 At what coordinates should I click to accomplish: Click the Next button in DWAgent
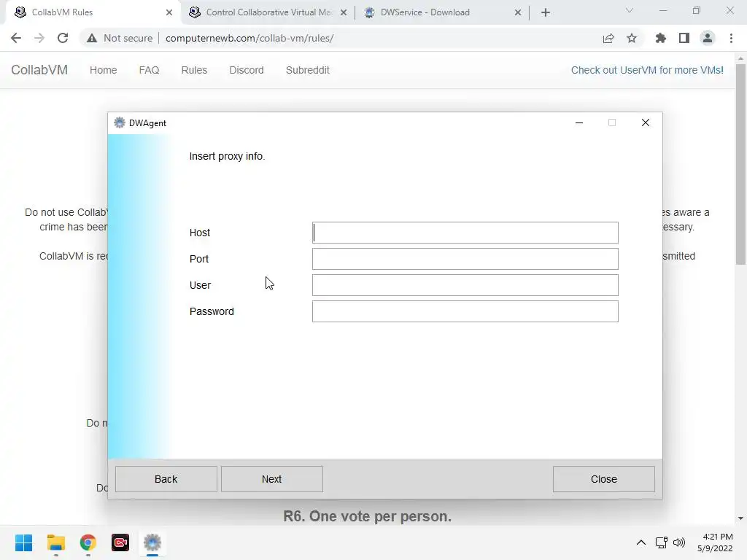click(271, 479)
